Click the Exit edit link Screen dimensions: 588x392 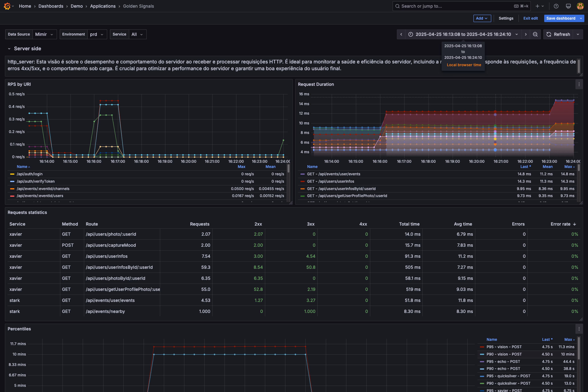point(530,18)
